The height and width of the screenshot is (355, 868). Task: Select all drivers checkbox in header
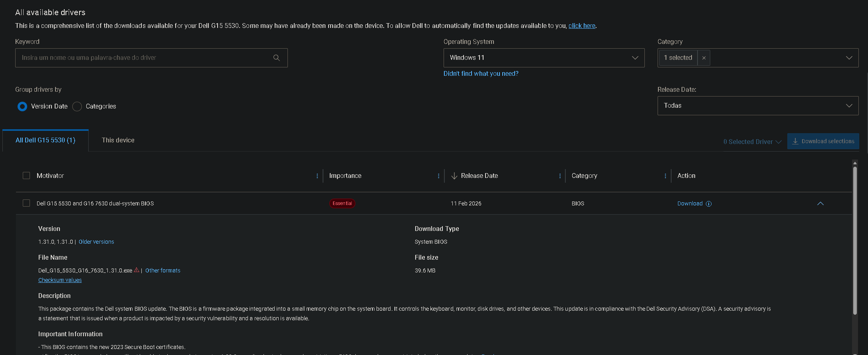pyautogui.click(x=26, y=176)
